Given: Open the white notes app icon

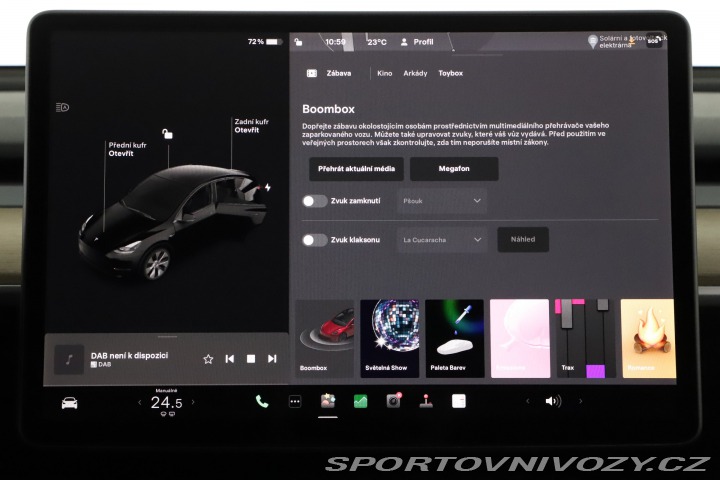Looking at the screenshot, I should (x=459, y=401).
